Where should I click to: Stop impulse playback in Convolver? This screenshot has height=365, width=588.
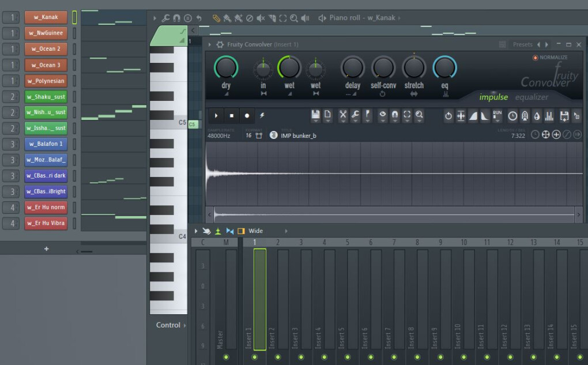(x=231, y=115)
